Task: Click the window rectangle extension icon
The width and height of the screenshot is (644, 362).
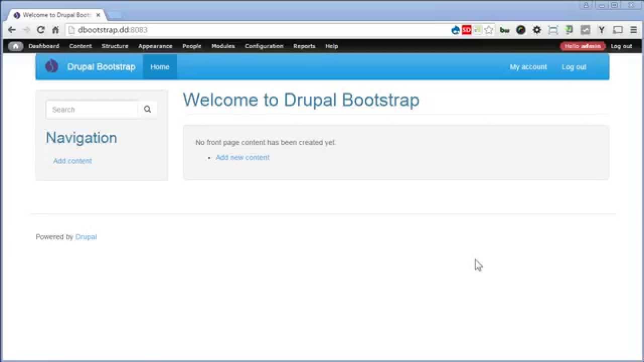Action: (x=617, y=30)
